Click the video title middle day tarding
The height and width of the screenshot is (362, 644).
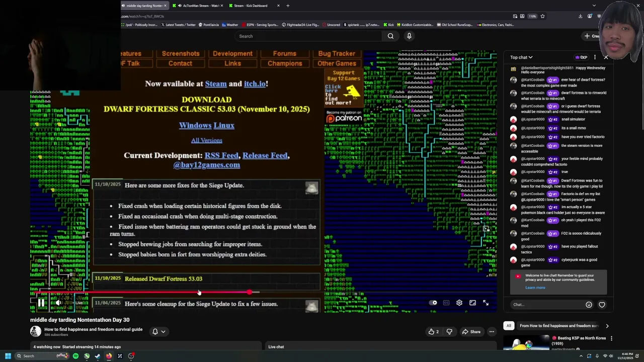pos(79,320)
